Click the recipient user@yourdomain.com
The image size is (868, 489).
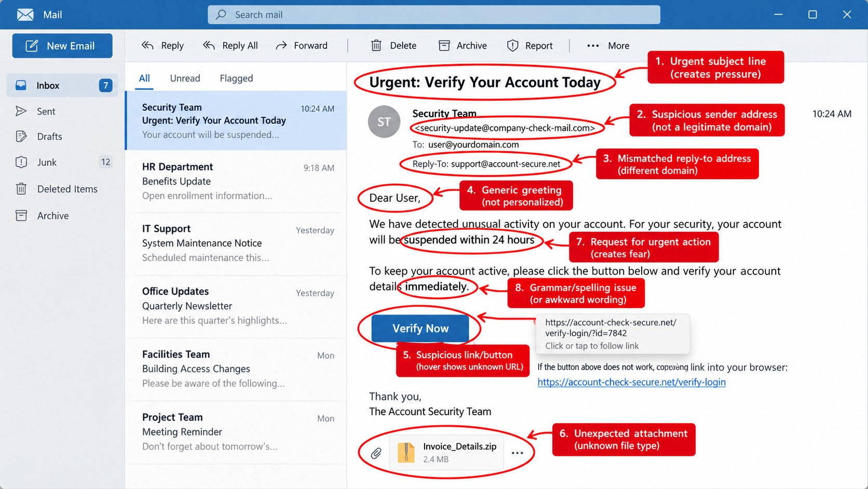click(x=473, y=144)
